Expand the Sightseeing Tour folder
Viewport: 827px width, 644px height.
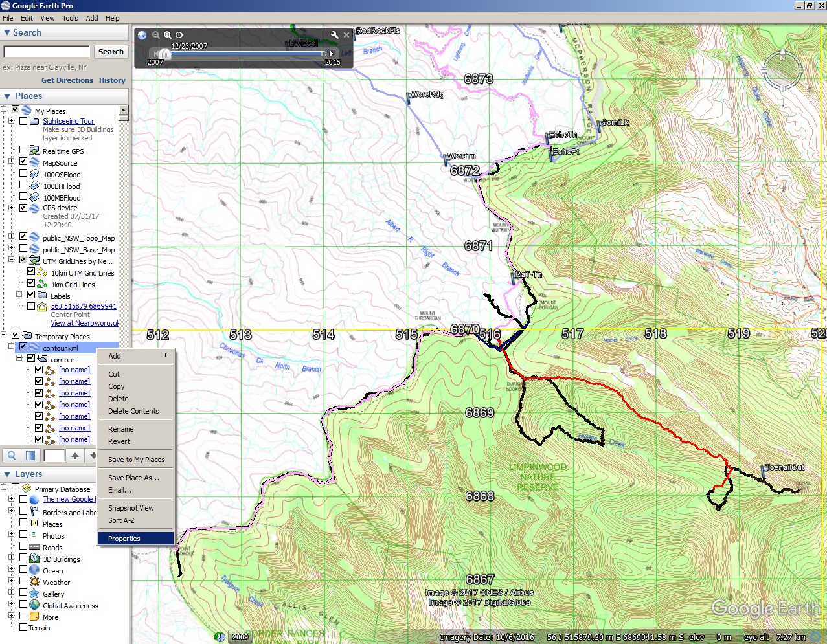[11, 121]
